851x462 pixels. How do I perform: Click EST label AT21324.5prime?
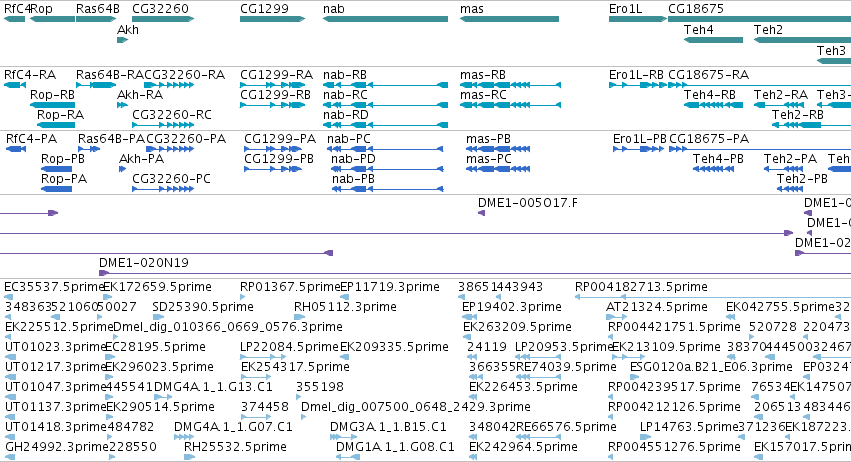pos(657,307)
